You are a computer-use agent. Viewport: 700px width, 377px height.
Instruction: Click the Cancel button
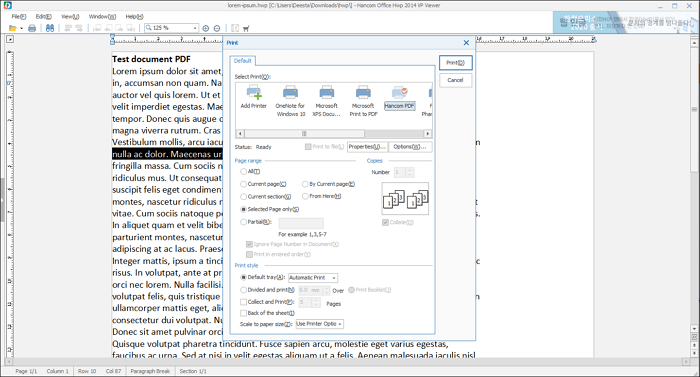[455, 80]
